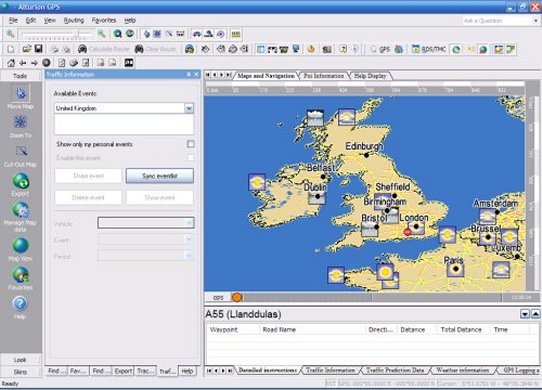
Task: Click the Delete event button
Action: (x=88, y=198)
